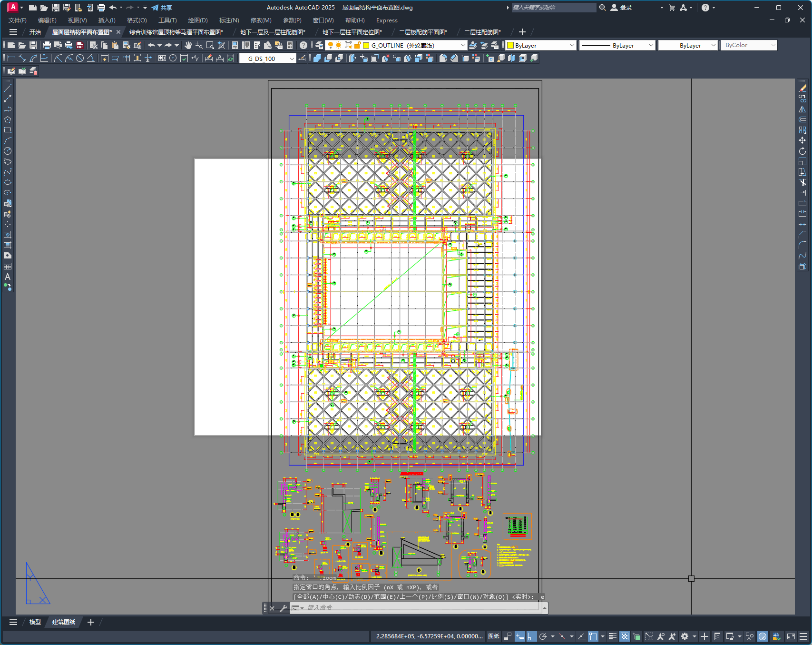
Task: Click the coordinates readout in status bar
Action: pos(429,636)
